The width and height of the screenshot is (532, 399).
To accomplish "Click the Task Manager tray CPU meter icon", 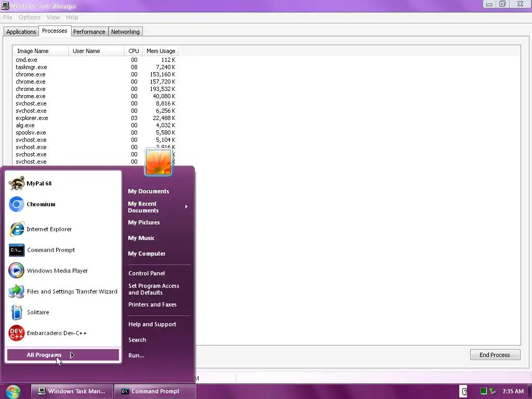I will [484, 391].
